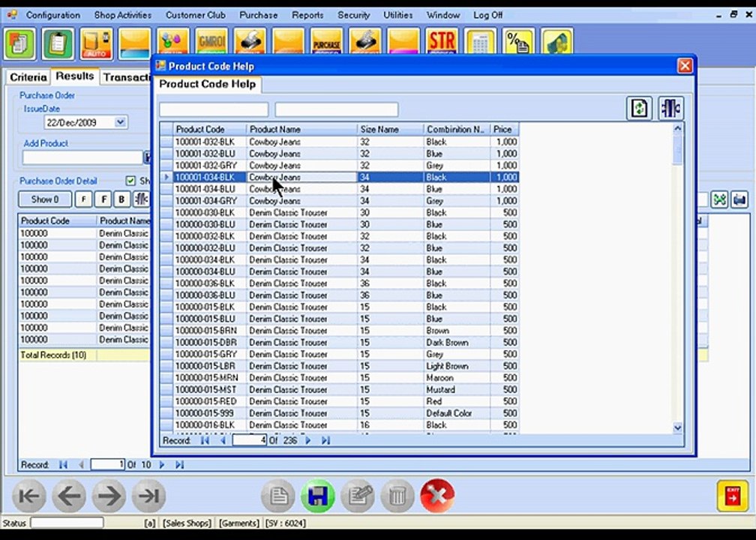Image resolution: width=756 pixels, height=540 pixels.
Task: Click the yellow EXIT button
Action: click(x=732, y=496)
